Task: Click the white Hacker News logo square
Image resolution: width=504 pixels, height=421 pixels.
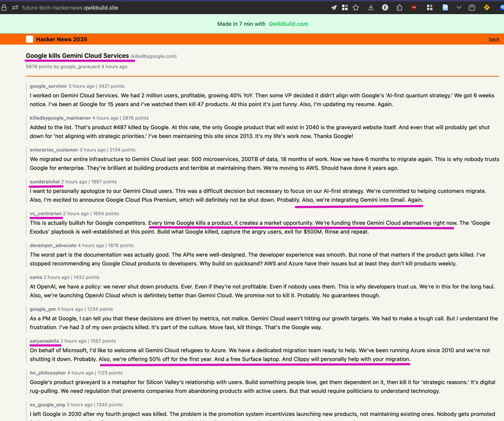Action: (29, 39)
